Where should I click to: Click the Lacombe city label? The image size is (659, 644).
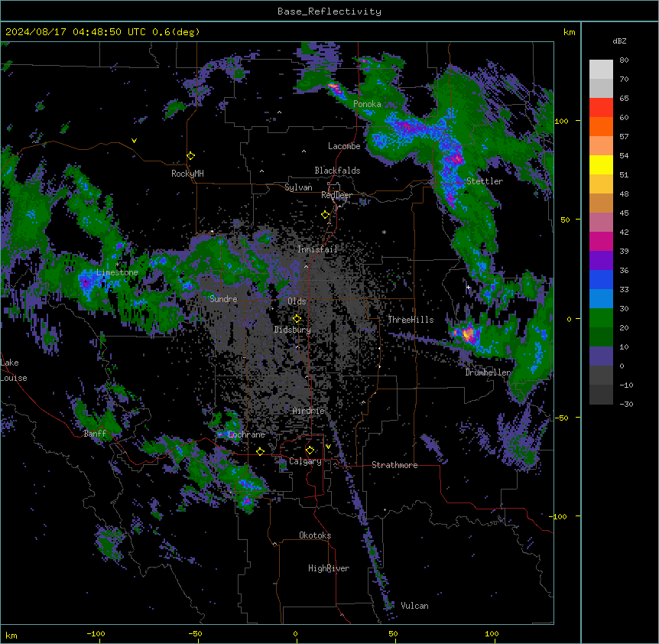click(344, 146)
